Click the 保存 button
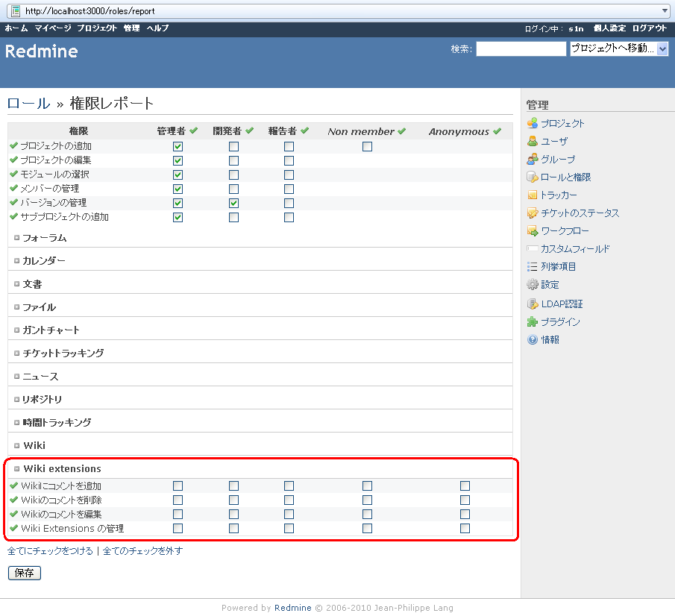675x616 pixels. pos(25,573)
